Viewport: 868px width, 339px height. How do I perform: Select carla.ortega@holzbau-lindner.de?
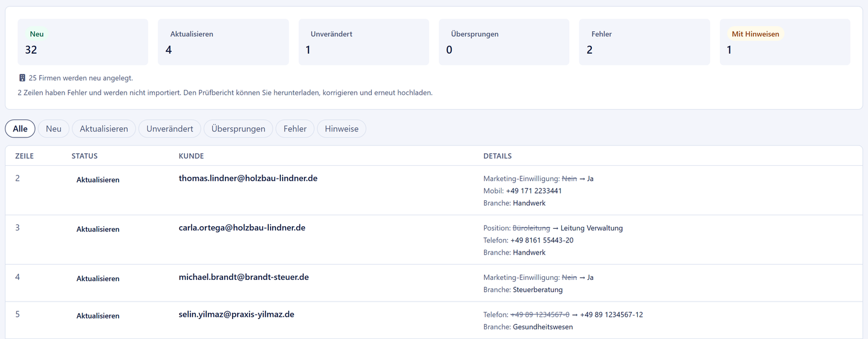pos(242,227)
